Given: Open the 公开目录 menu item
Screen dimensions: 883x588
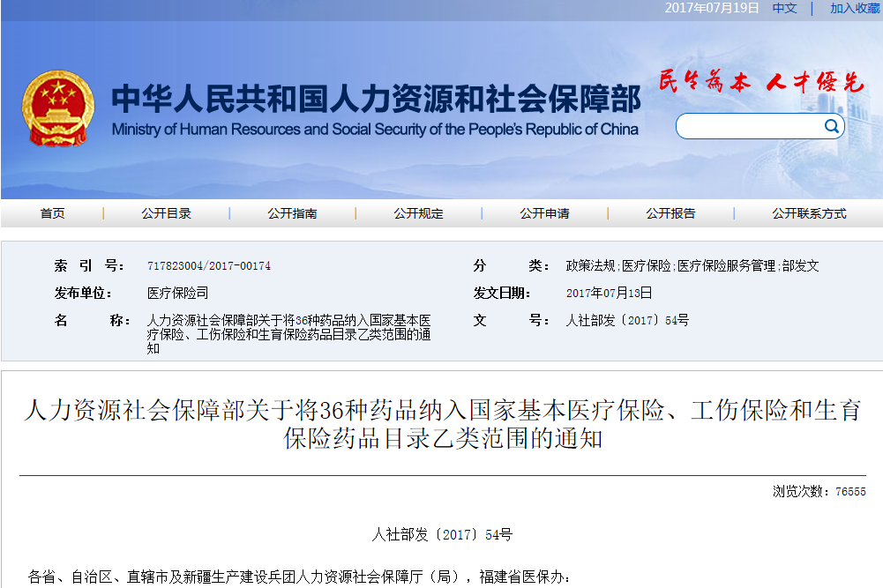Looking at the screenshot, I should click(x=166, y=213).
